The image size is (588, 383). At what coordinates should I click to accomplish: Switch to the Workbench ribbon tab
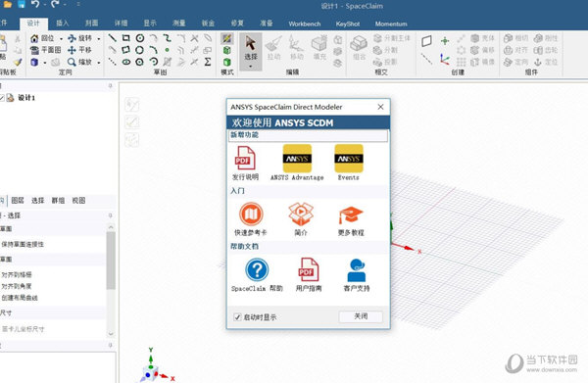[x=305, y=24]
